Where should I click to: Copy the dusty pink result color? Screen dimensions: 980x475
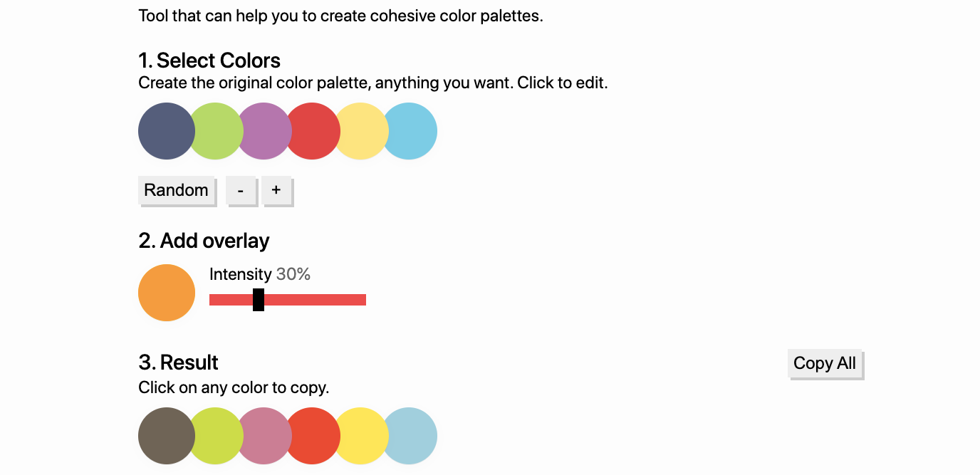(x=265, y=436)
